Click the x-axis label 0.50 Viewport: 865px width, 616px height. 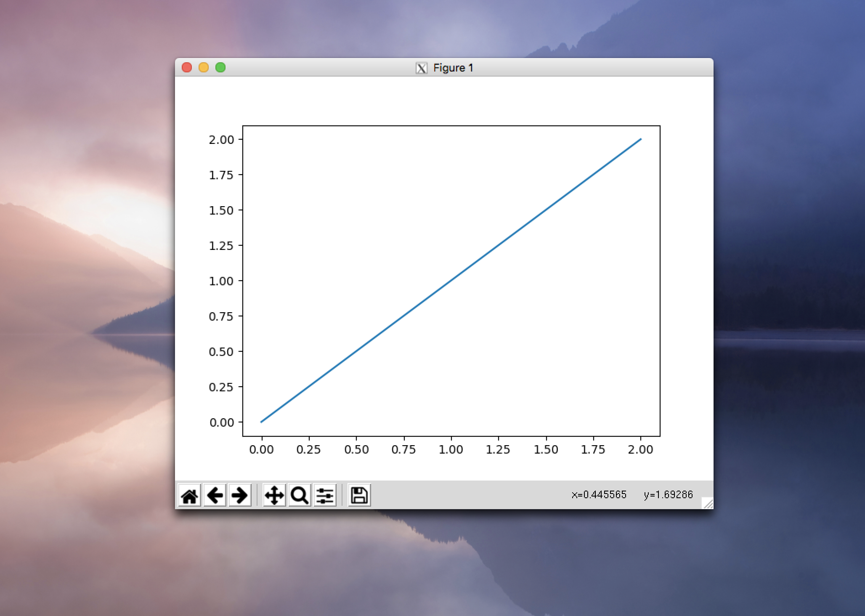point(356,450)
